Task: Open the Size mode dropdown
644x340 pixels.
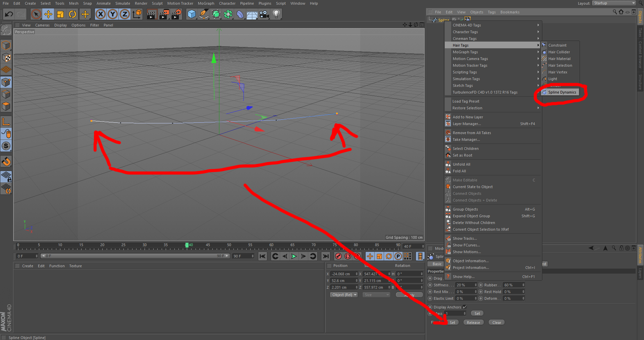Action: (x=376, y=295)
